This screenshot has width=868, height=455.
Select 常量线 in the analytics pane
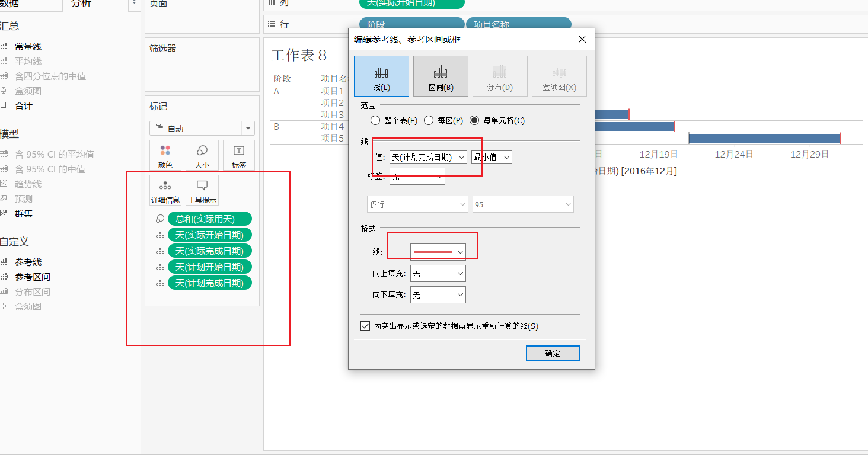pyautogui.click(x=28, y=47)
